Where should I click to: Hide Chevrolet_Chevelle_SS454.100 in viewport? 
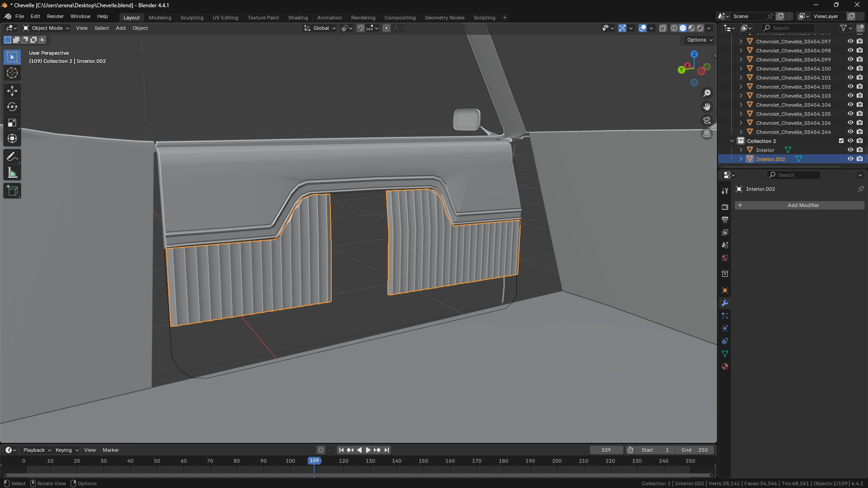850,69
